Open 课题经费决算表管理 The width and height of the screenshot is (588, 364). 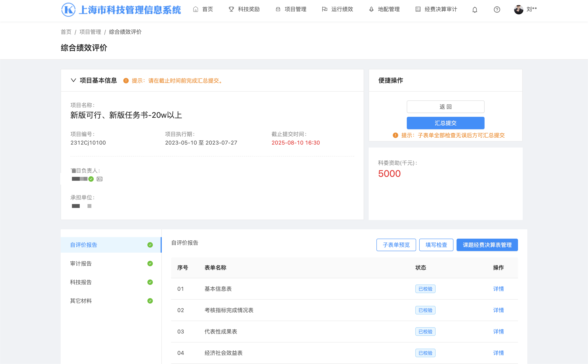(487, 245)
